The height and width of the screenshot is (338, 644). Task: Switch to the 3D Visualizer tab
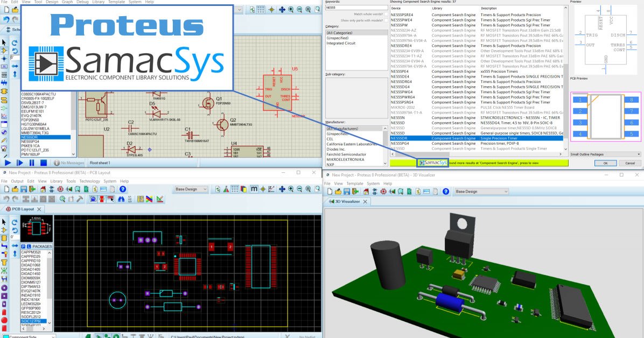pyautogui.click(x=348, y=202)
